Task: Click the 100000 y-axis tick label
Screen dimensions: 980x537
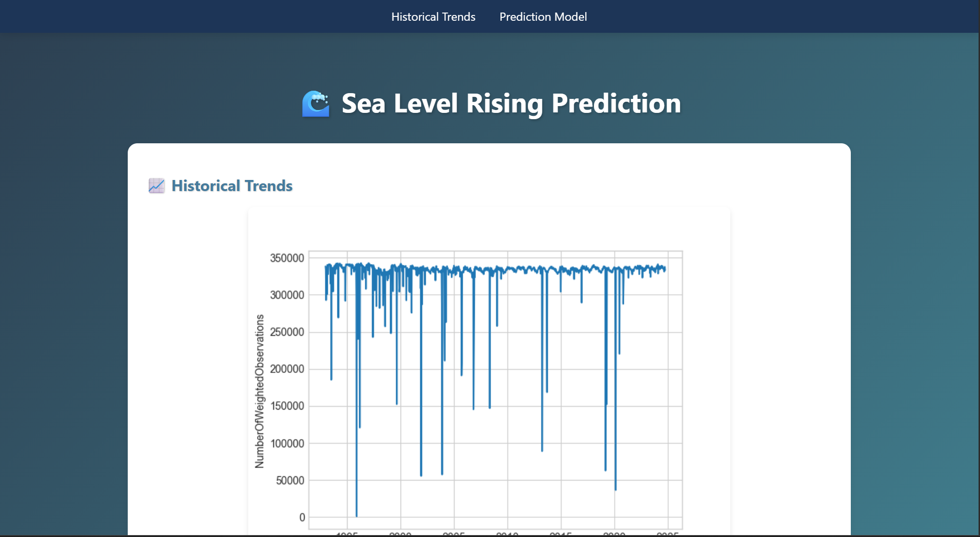Action: click(x=287, y=443)
